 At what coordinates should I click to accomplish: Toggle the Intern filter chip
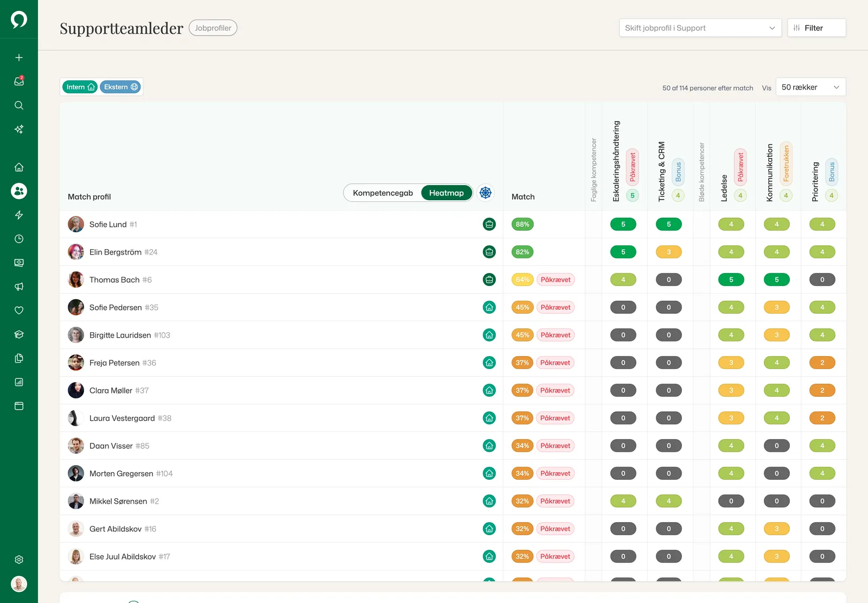click(x=80, y=87)
